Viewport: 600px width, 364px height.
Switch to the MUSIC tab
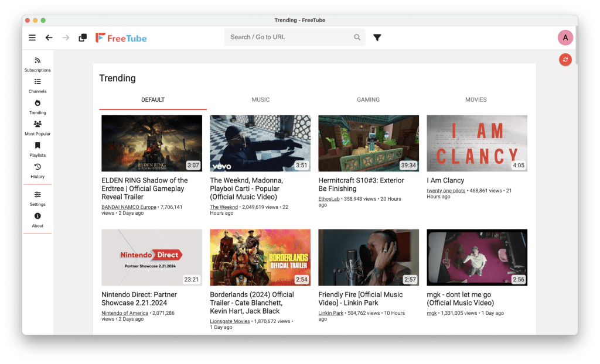coord(261,100)
